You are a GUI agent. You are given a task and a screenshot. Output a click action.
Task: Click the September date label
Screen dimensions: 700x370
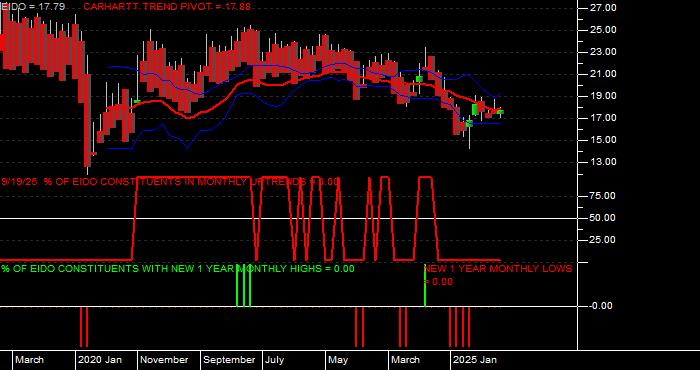coord(229,360)
